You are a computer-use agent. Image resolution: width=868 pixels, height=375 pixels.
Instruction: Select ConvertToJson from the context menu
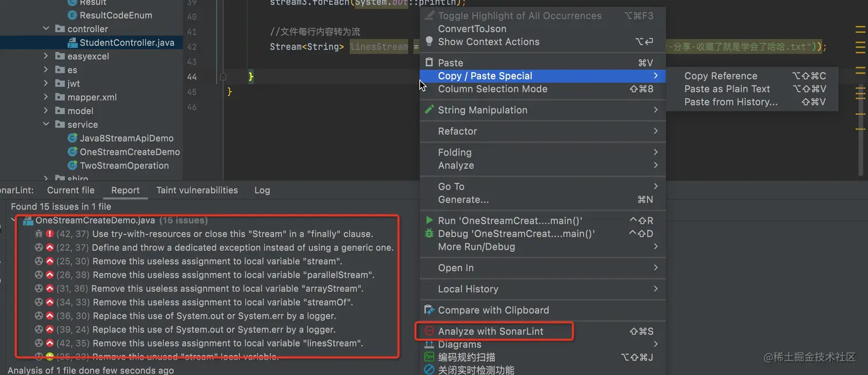point(542,29)
